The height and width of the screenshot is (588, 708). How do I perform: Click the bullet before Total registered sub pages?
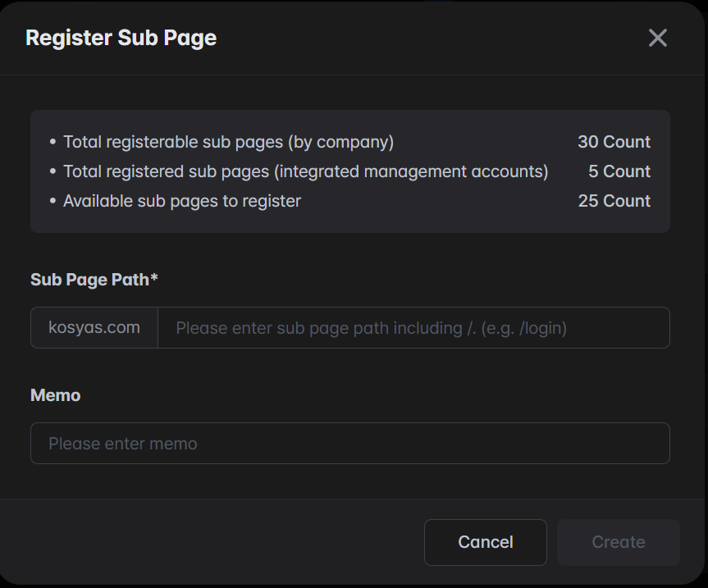click(53, 171)
